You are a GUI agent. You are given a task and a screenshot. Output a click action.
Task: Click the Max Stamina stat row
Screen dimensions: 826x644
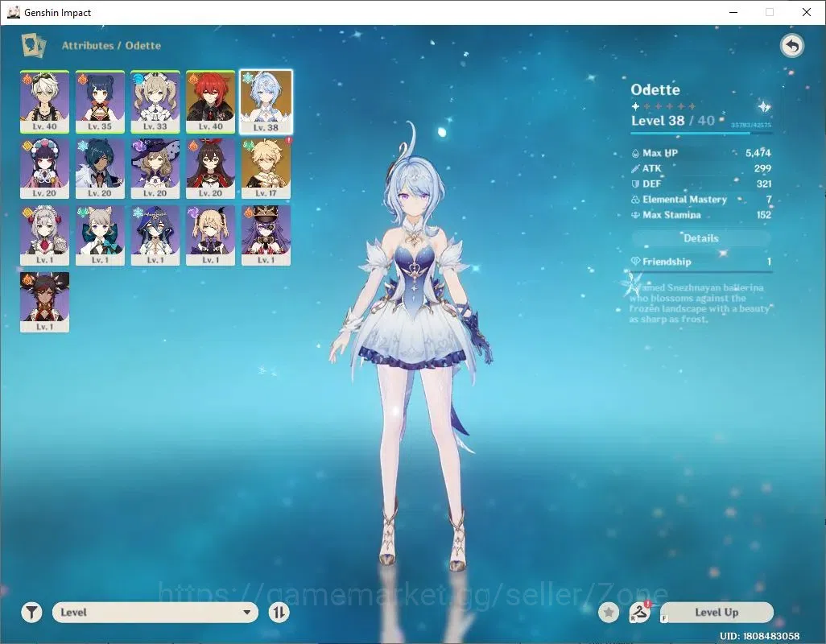pos(701,215)
